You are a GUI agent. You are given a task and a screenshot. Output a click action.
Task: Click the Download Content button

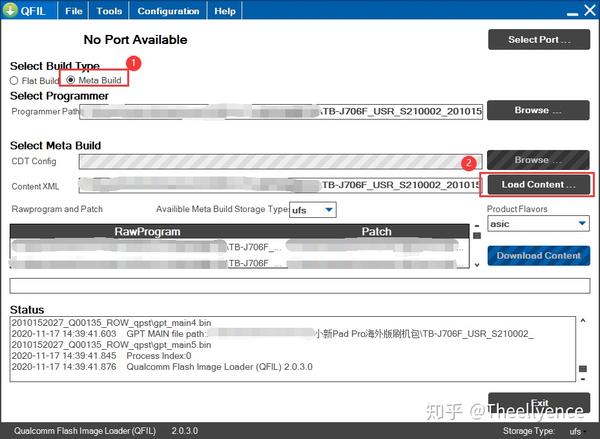coord(538,256)
